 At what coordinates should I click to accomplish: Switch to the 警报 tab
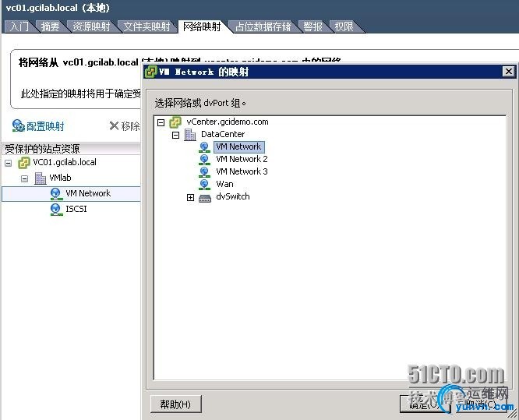click(312, 26)
